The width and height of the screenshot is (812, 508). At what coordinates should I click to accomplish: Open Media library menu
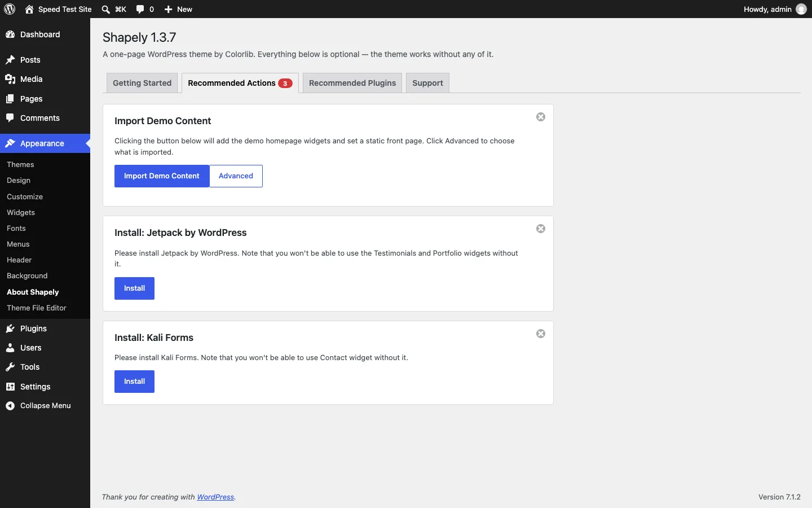click(x=45, y=79)
